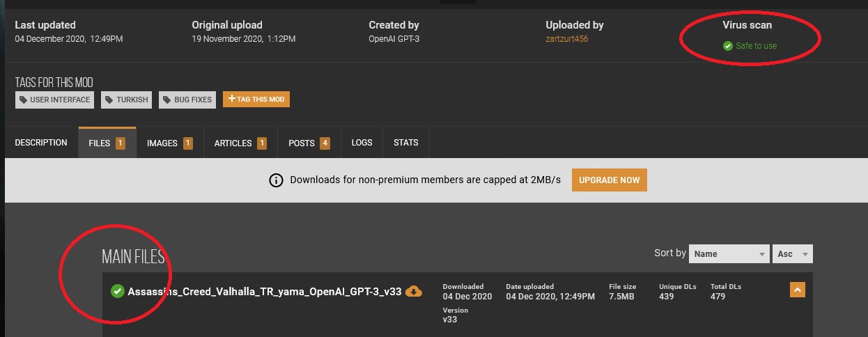Switch to the Description tab
The image size is (868, 337).
coord(41,143)
